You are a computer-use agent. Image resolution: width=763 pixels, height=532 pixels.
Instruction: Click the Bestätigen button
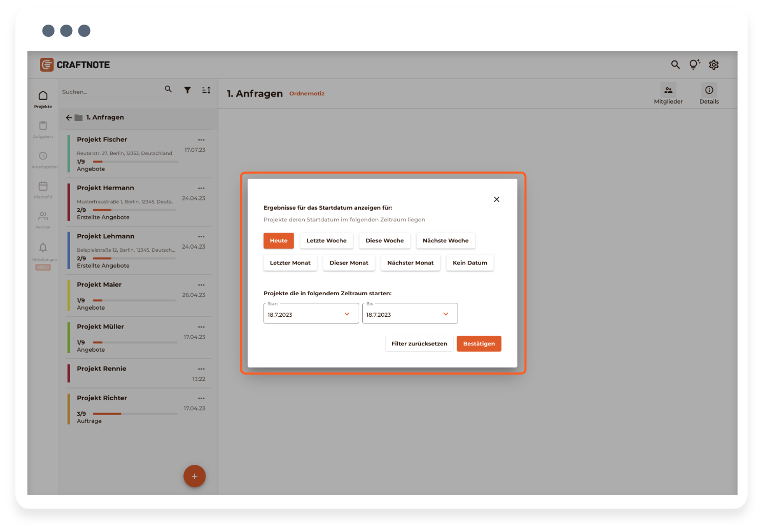479,344
